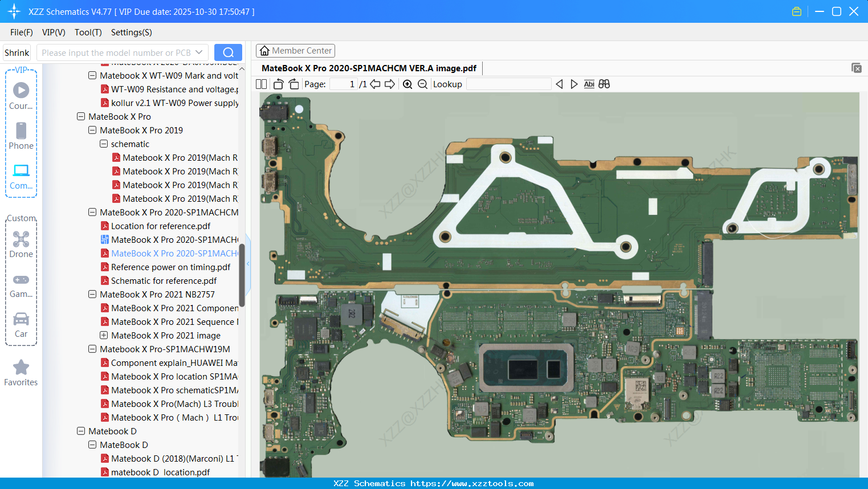Collapse the Matebook X WT-W09 Mark and volt node
Screen dimensions: 868x489
(x=92, y=75)
